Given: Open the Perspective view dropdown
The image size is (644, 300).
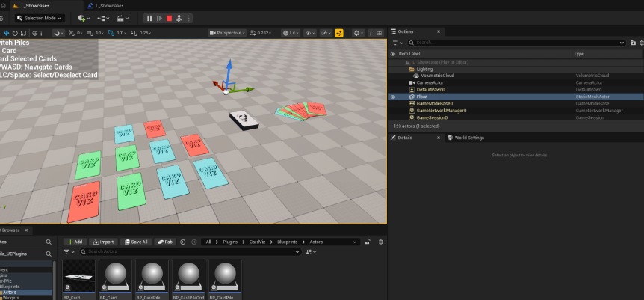Looking at the screenshot, I should [x=227, y=33].
